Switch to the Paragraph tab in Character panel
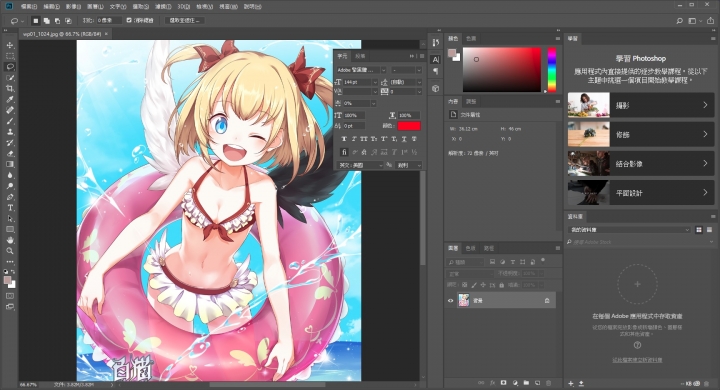Image resolution: width=720 pixels, height=390 pixels. click(360, 56)
